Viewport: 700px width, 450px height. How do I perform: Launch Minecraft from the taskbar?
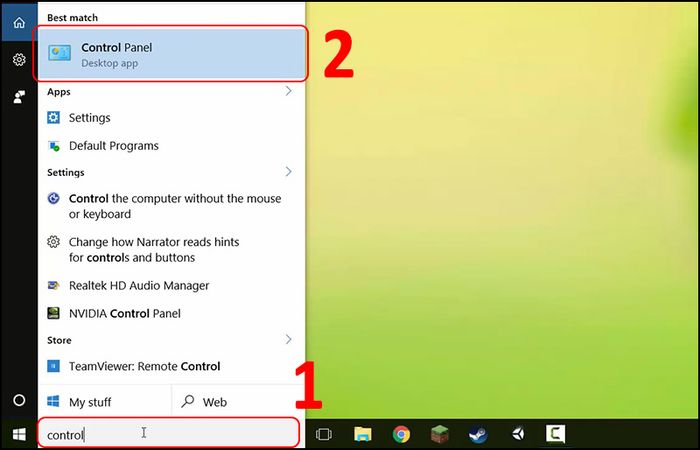(x=440, y=434)
